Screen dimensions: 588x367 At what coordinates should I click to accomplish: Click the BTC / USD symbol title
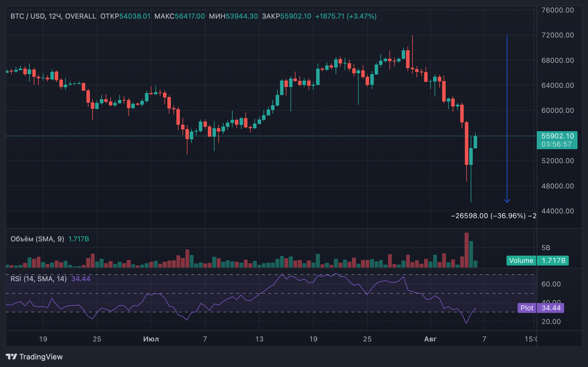coord(28,16)
